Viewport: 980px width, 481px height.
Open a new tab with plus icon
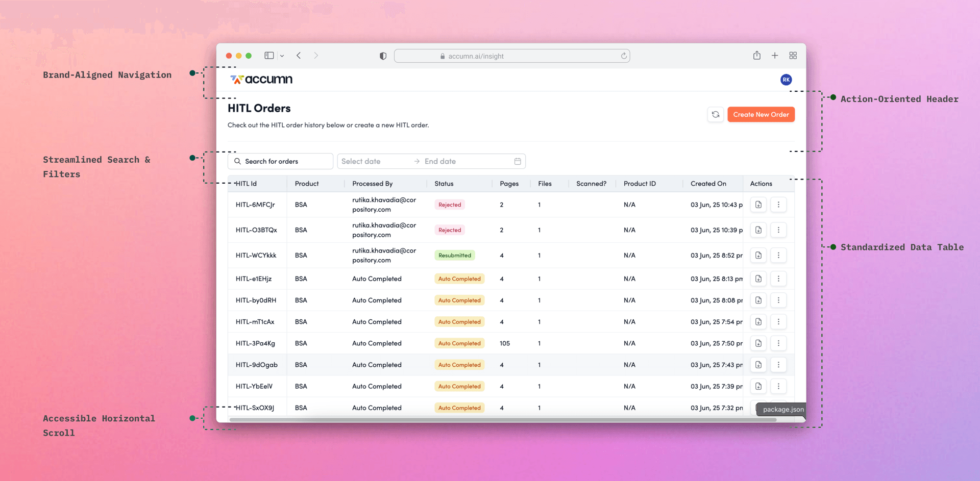775,56
